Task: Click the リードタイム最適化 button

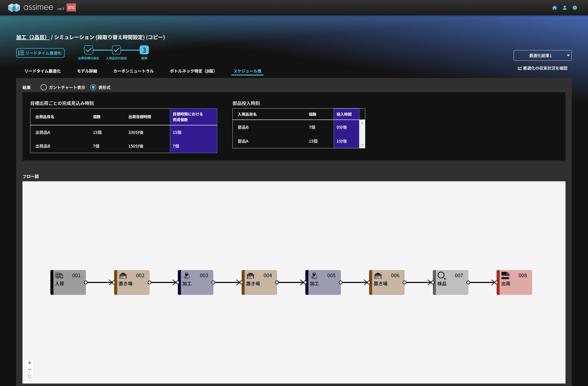Action: 40,53
